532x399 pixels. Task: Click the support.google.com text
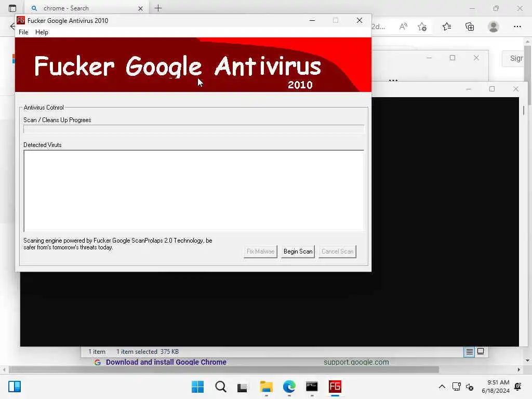(356, 362)
